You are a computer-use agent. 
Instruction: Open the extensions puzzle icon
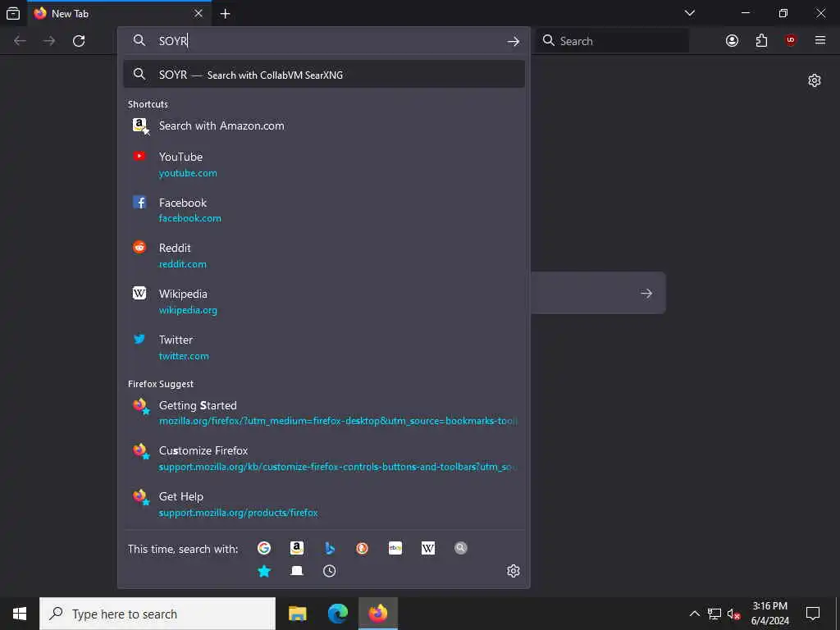[761, 41]
